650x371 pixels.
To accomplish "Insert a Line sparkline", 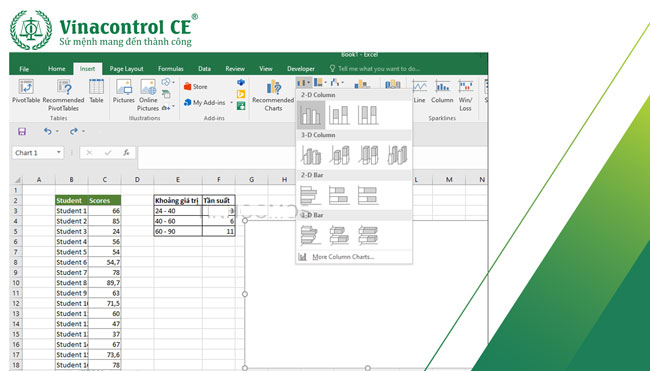I will (x=419, y=91).
